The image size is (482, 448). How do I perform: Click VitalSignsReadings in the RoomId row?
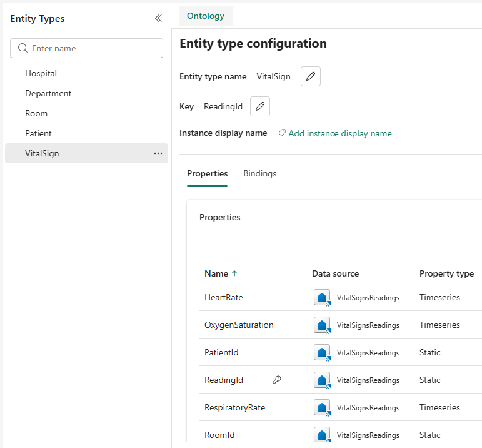(x=368, y=435)
